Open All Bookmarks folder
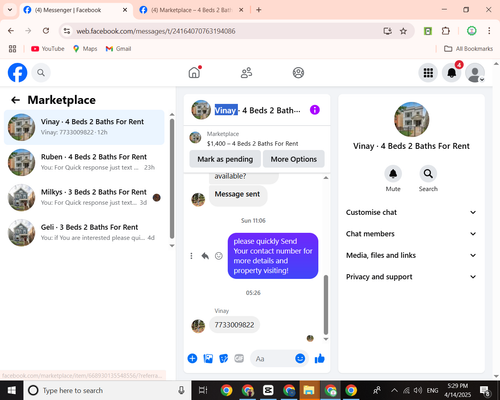 (468, 49)
